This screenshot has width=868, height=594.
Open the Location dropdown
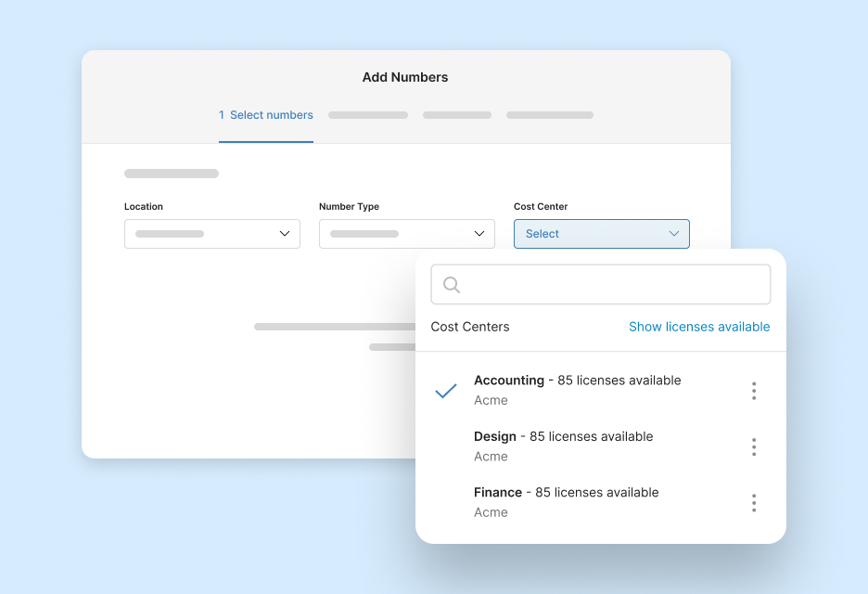[211, 234]
